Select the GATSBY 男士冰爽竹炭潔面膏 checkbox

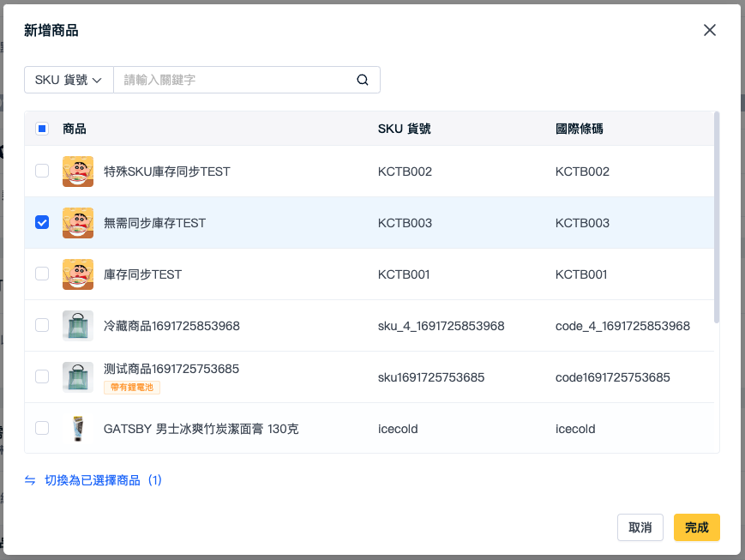[42, 428]
